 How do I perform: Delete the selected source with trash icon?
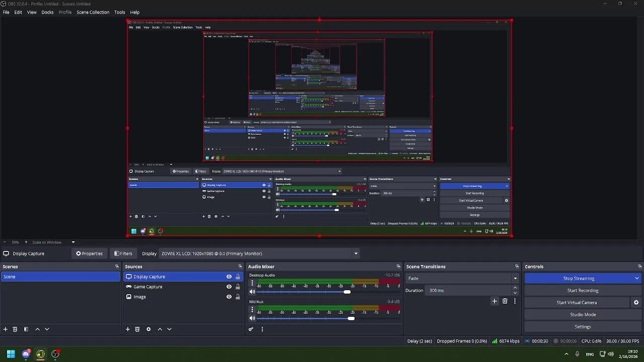[x=137, y=329]
